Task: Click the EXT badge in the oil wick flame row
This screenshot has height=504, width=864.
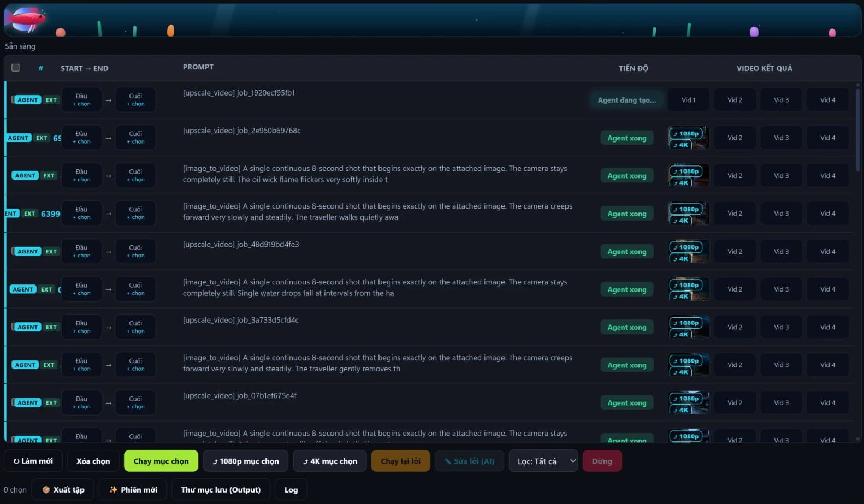Action: [49, 176]
